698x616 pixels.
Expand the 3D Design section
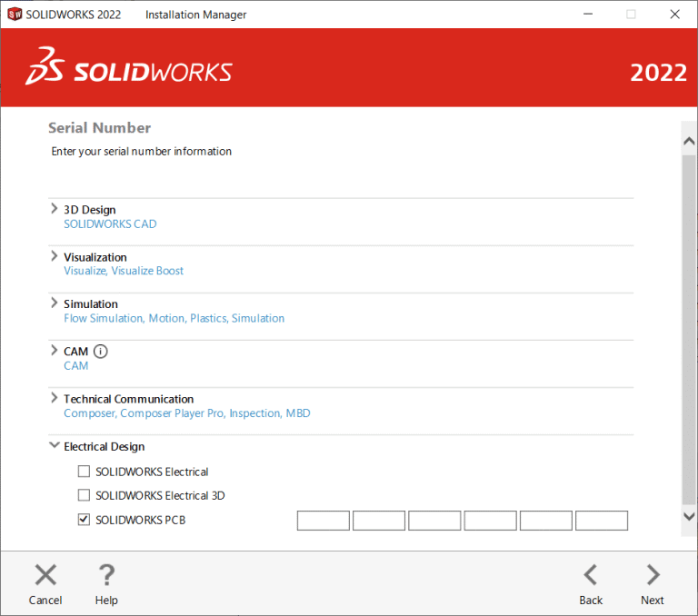54,208
